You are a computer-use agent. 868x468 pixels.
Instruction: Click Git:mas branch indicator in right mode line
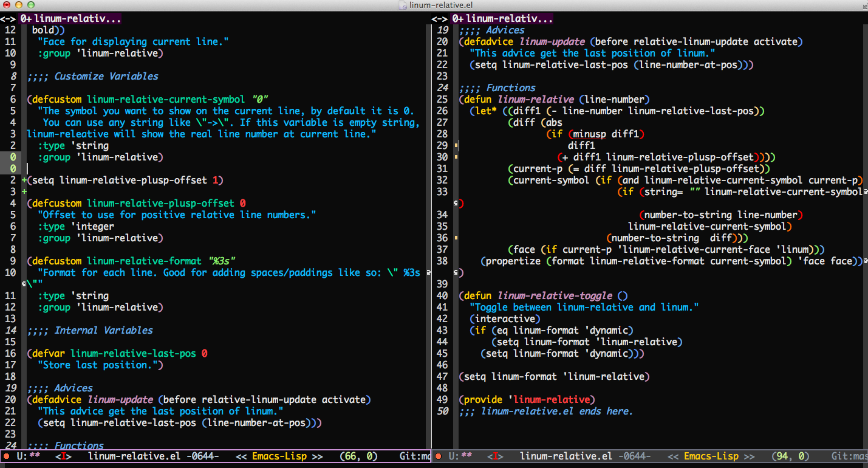[x=850, y=456]
